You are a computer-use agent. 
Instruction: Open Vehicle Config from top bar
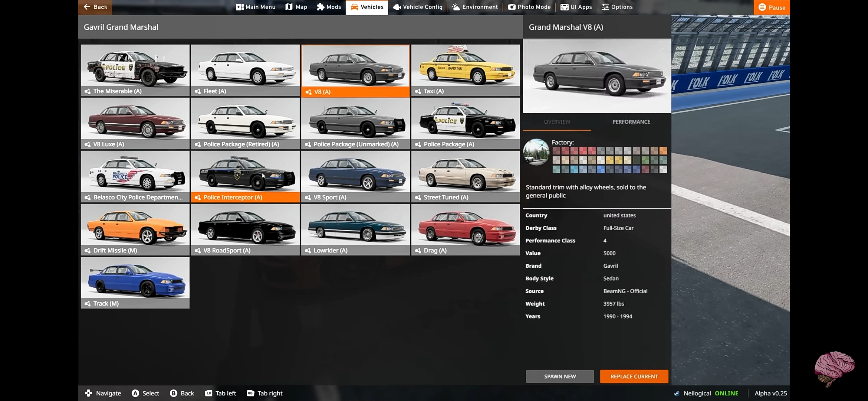pos(418,7)
